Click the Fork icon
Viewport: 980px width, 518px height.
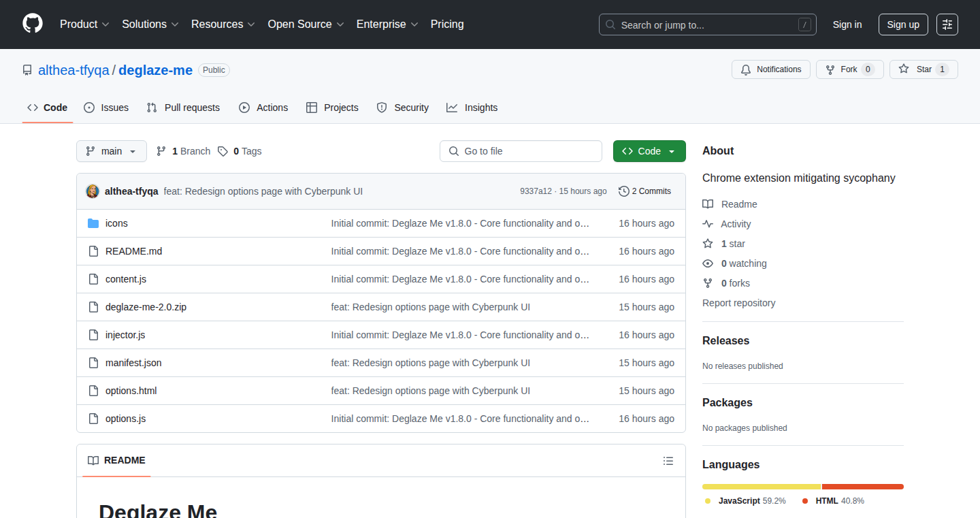[x=830, y=69]
